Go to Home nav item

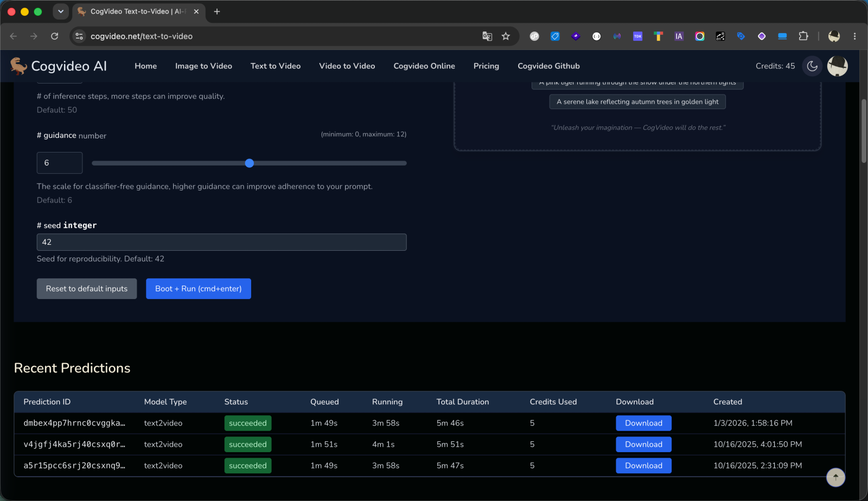pos(145,66)
